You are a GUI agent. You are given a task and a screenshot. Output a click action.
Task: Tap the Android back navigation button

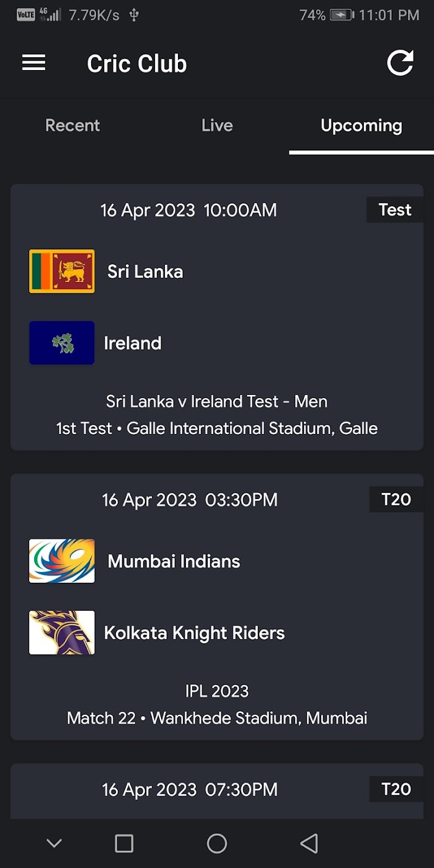click(x=309, y=843)
